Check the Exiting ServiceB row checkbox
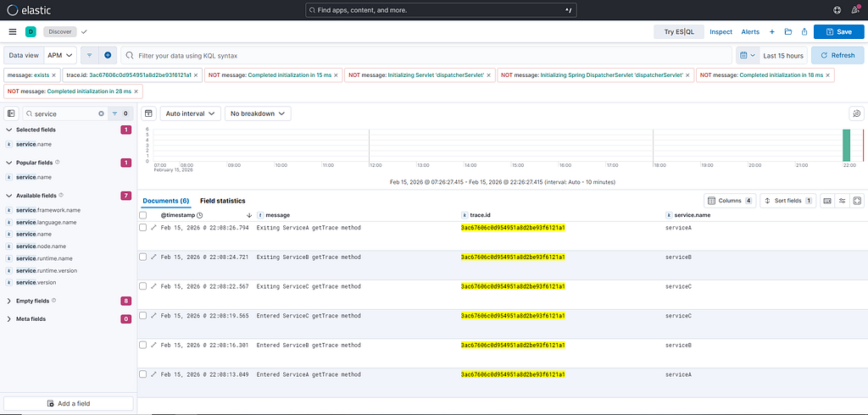Image resolution: width=868 pixels, height=415 pixels. point(142,257)
